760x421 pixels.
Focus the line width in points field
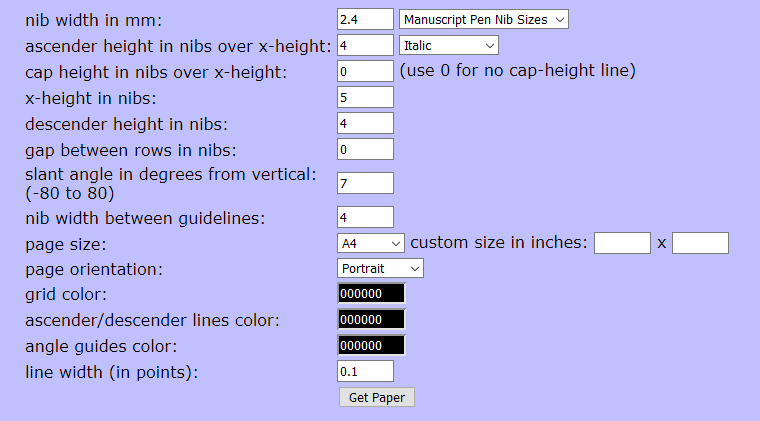(366, 371)
